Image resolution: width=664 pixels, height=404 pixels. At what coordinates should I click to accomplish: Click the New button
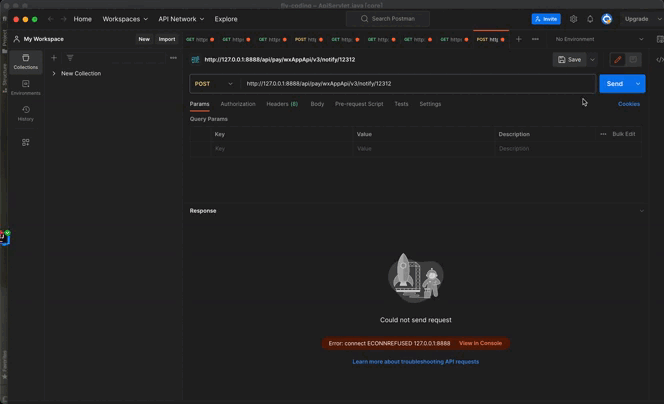[144, 39]
